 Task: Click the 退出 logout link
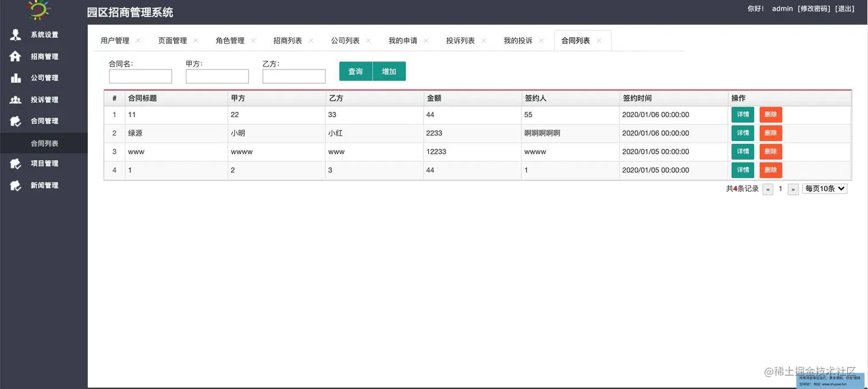tap(845, 9)
